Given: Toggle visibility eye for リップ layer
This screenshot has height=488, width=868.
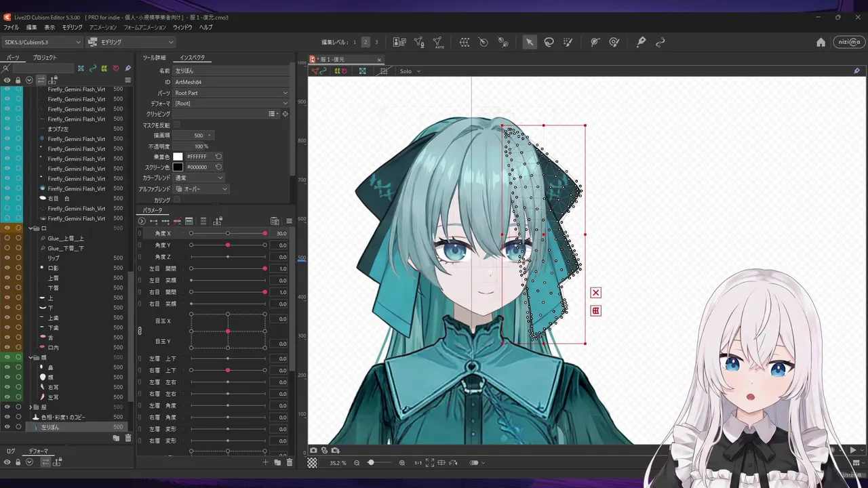Looking at the screenshot, I should [x=7, y=258].
